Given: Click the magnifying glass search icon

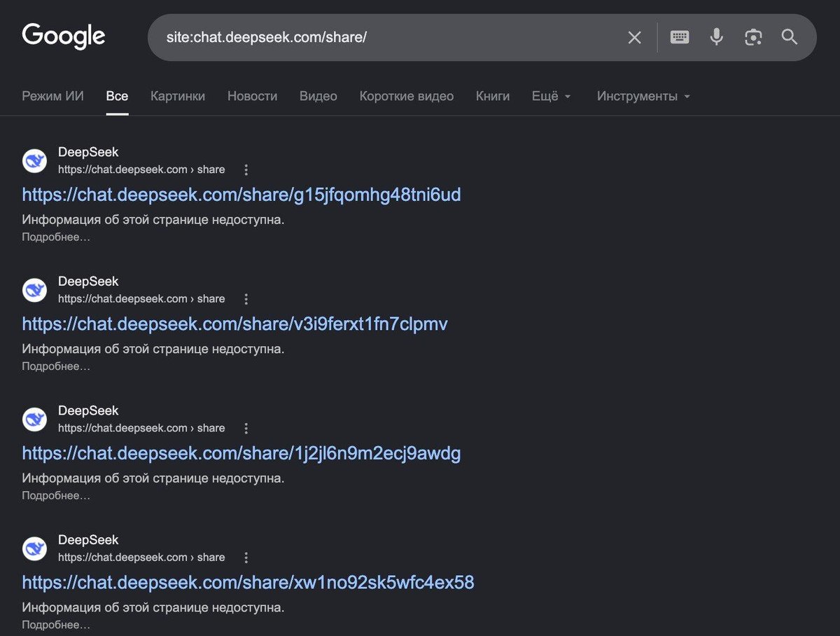Looking at the screenshot, I should tap(790, 37).
